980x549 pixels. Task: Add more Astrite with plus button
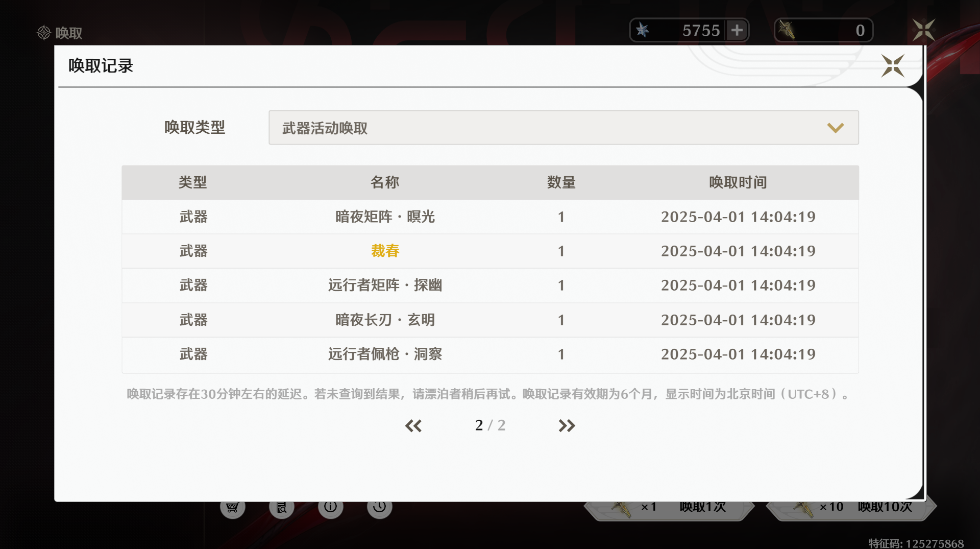(x=737, y=30)
